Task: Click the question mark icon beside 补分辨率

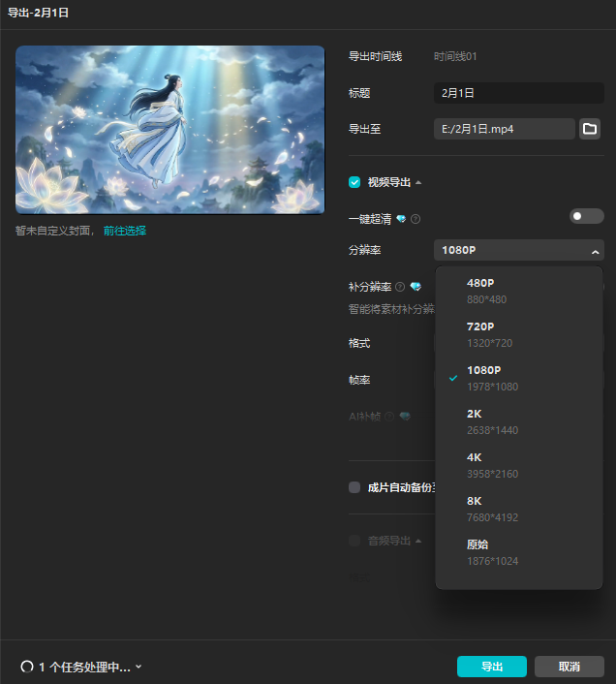Action: tap(400, 287)
